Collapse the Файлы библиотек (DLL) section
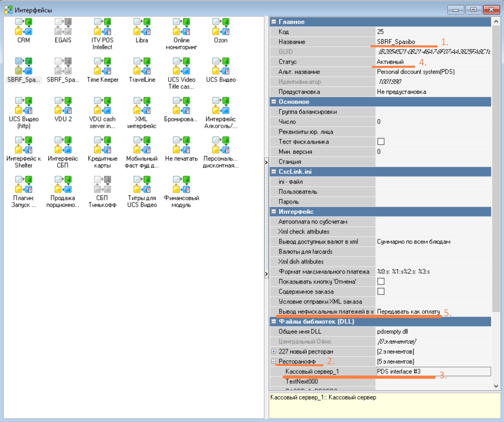The height and width of the screenshot is (422, 504). (274, 322)
